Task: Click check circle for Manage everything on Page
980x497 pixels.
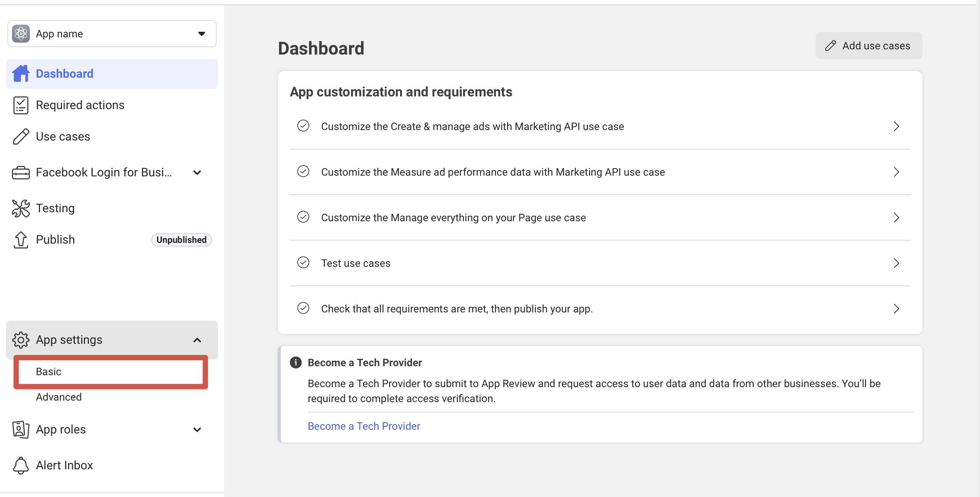Action: tap(303, 217)
